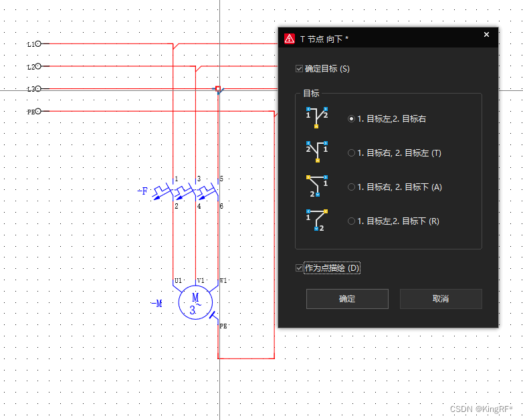
Task: Select radio option 目标左, 目标右
Action: (352, 118)
